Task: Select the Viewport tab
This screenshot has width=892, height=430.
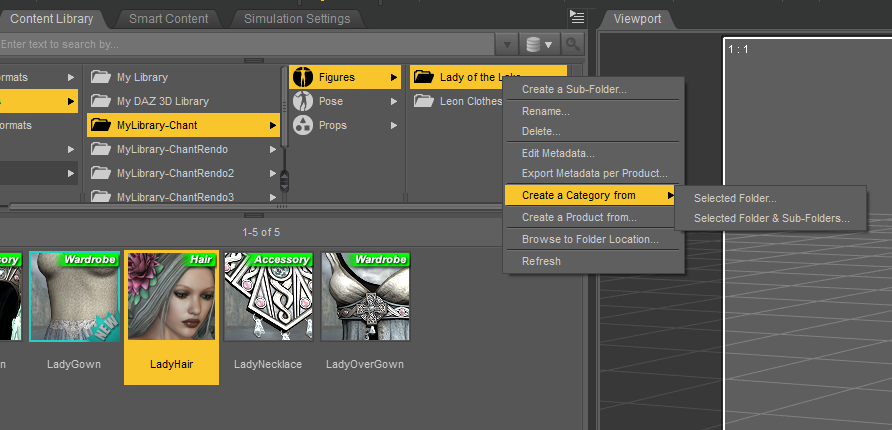Action: click(x=637, y=19)
